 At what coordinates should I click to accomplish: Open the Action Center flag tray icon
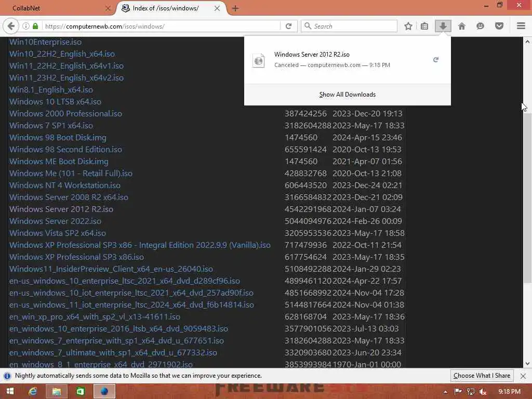tap(458, 392)
